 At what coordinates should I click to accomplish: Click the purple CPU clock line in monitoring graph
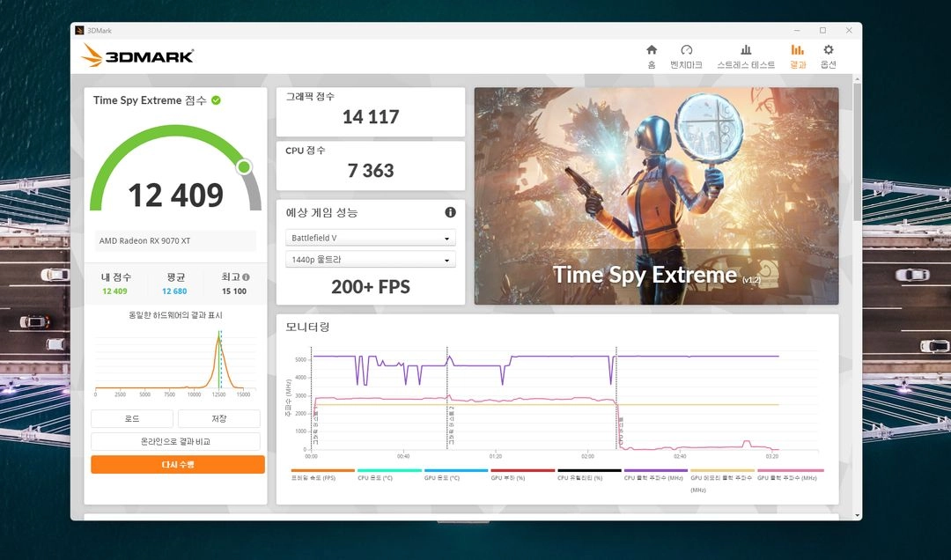(x=546, y=356)
